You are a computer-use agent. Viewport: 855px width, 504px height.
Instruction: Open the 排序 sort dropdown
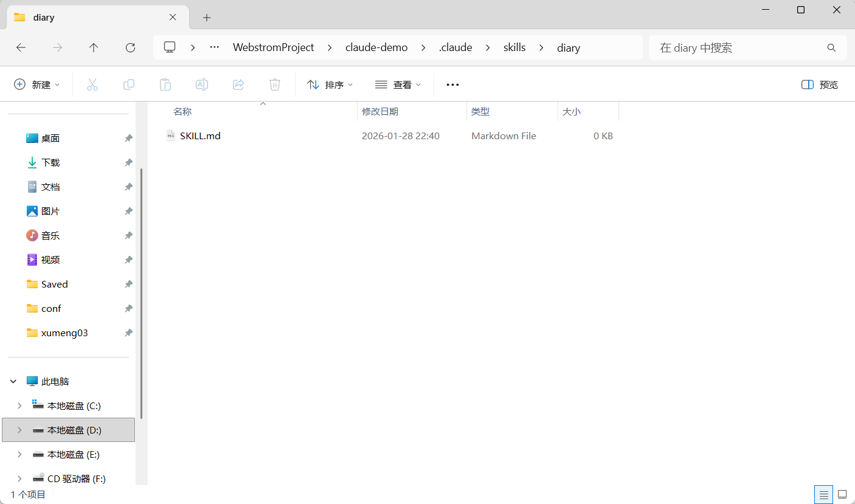coord(330,85)
